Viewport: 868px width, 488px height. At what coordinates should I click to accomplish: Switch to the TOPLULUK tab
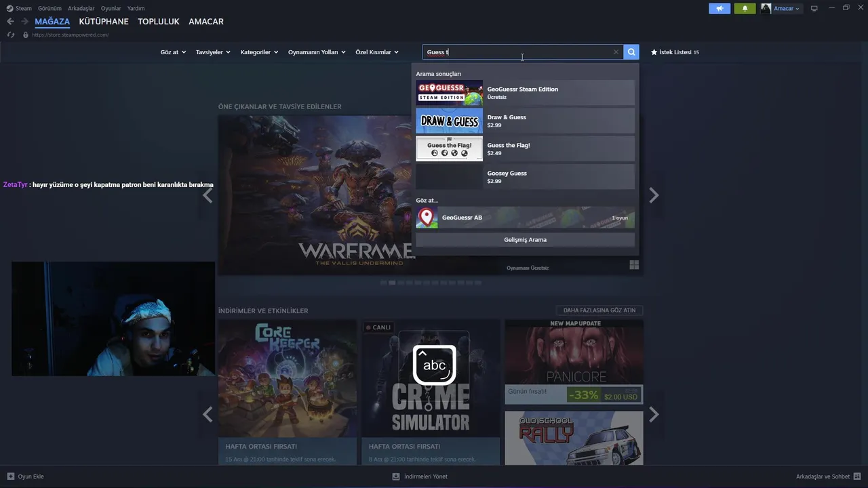coord(159,22)
